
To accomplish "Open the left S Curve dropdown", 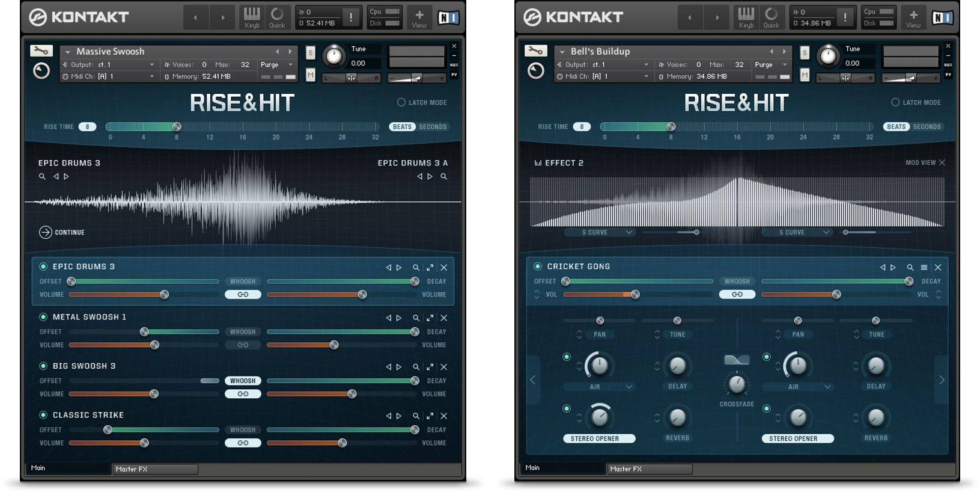I will tap(599, 232).
